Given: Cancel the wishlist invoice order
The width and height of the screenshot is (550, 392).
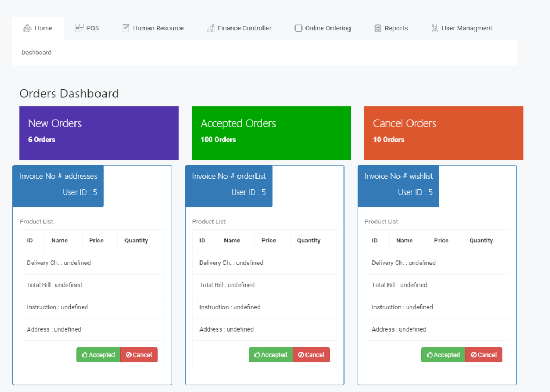Looking at the screenshot, I should (x=484, y=355).
